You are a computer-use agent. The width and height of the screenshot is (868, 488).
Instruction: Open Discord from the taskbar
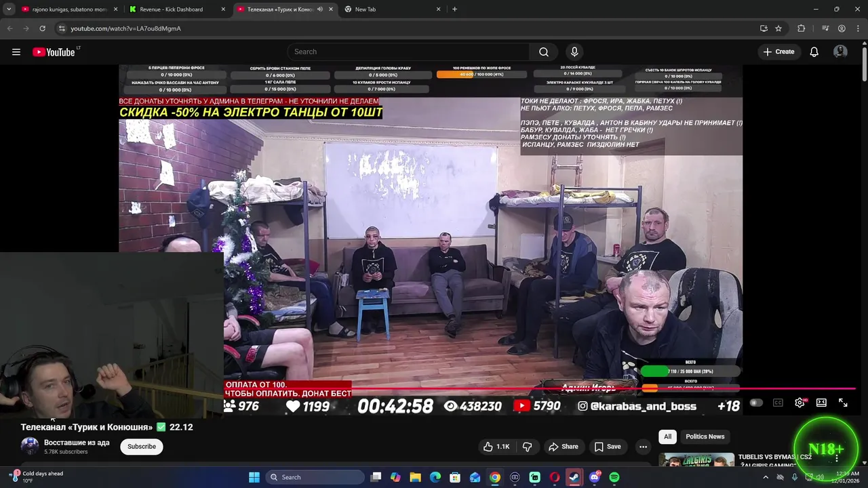(595, 477)
